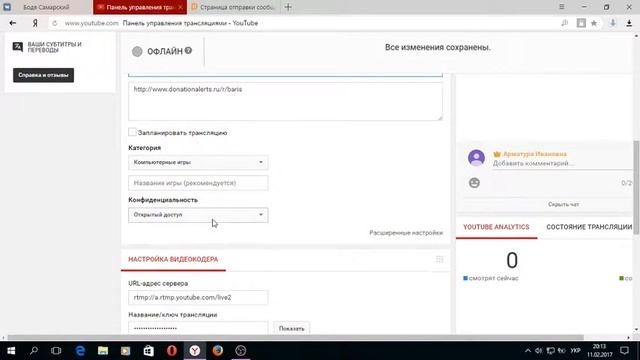The width and height of the screenshot is (640, 360).
Task: Click Скрыть чат link
Action: point(563,204)
